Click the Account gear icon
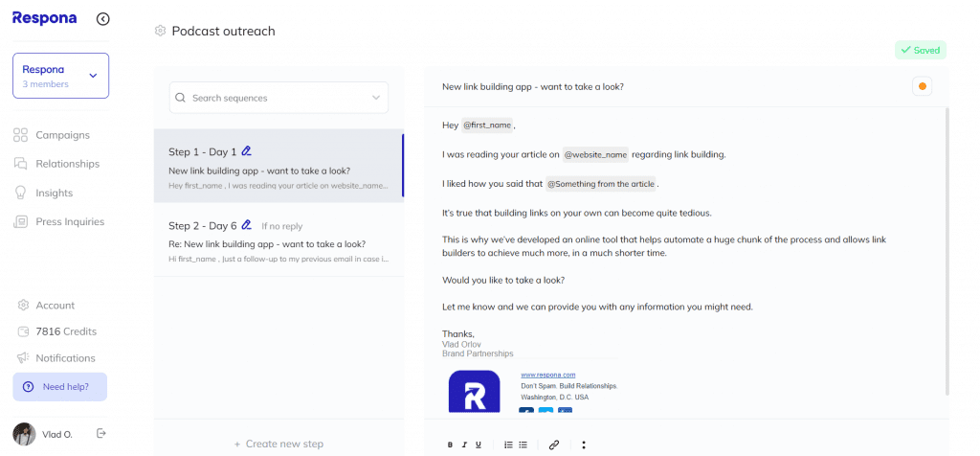This screenshot has height=456, width=980. point(24,306)
